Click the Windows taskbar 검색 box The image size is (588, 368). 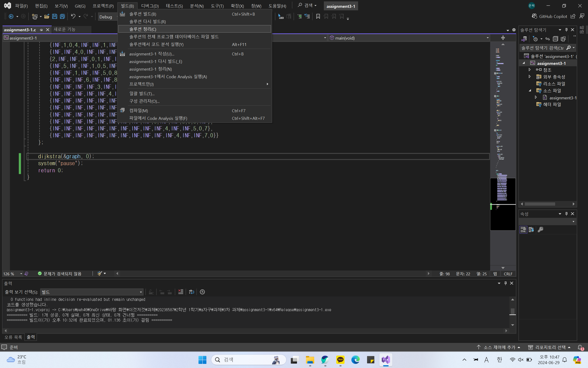tap(249, 360)
